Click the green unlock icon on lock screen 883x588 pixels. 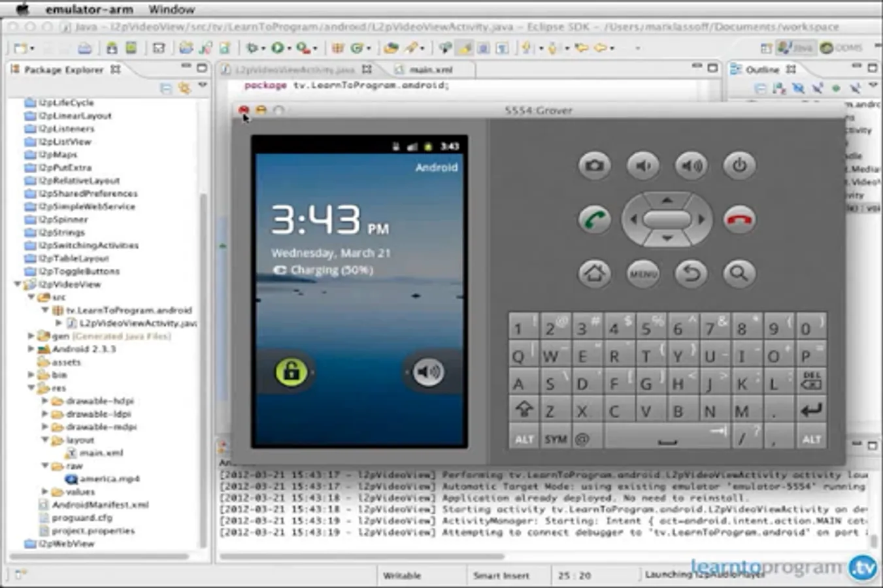tap(291, 372)
